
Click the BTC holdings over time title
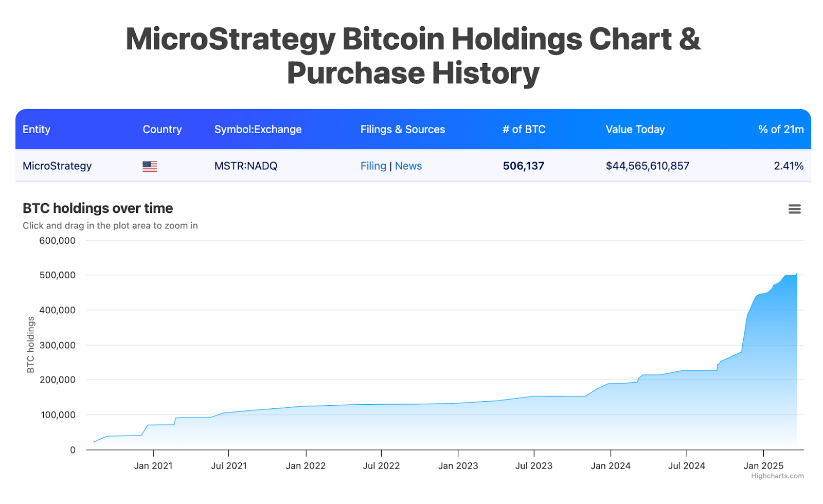pyautogui.click(x=98, y=208)
